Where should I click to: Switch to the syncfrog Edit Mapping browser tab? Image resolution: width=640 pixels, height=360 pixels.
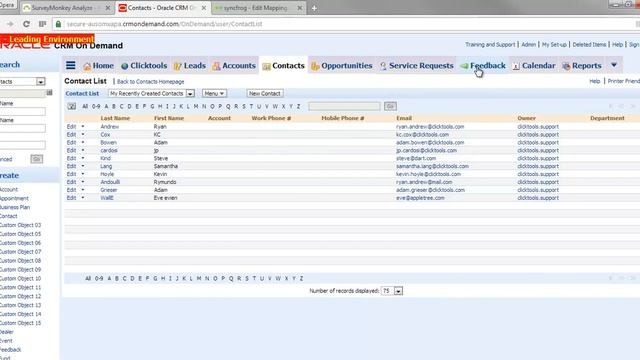(x=256, y=8)
